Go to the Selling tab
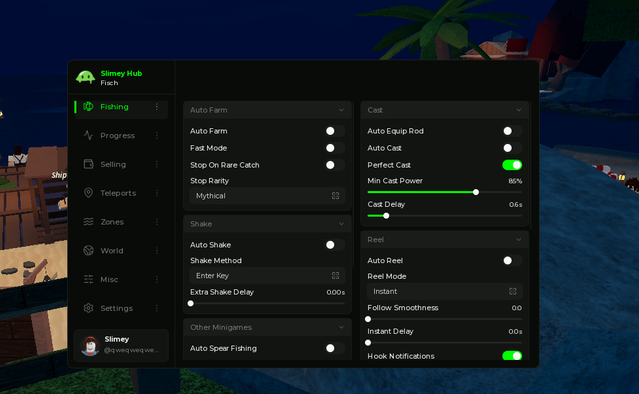The image size is (639, 394). tap(121, 164)
